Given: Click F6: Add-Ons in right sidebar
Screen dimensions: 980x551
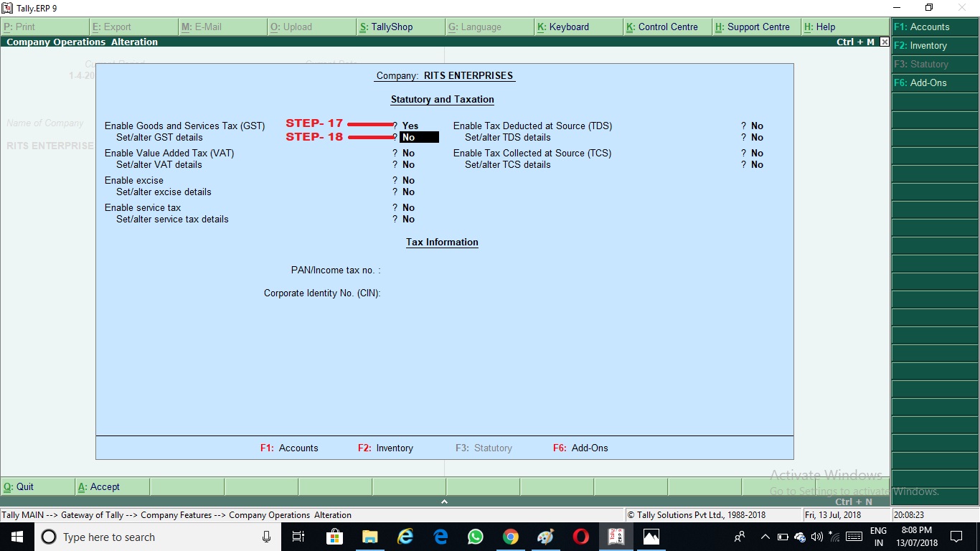Looking at the screenshot, I should tap(935, 83).
